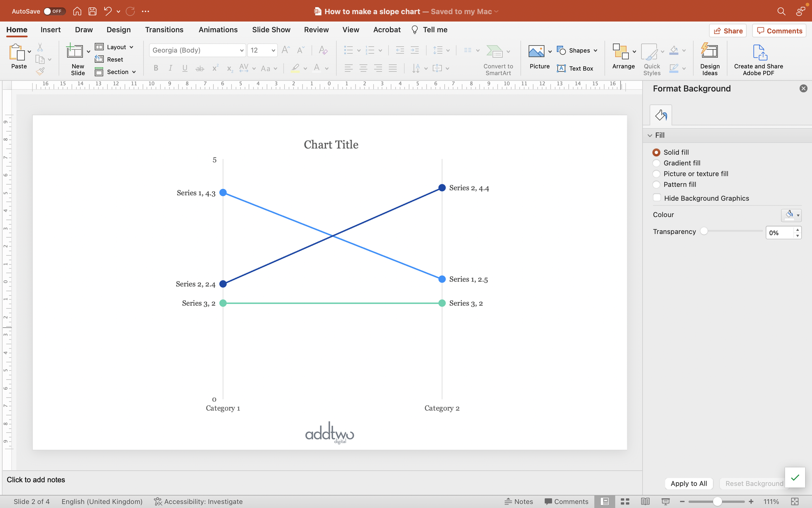
Task: Insert a Text Box
Action: (575, 69)
